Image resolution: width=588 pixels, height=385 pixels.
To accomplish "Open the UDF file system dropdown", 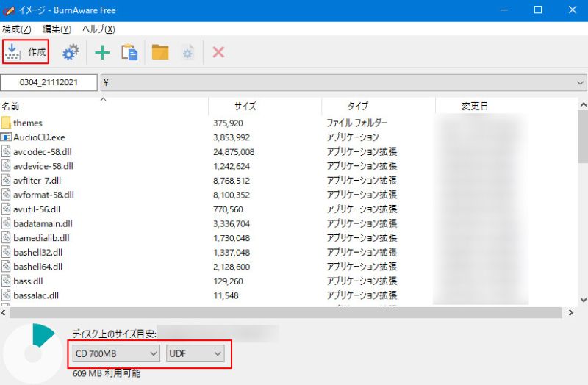I will 195,353.
